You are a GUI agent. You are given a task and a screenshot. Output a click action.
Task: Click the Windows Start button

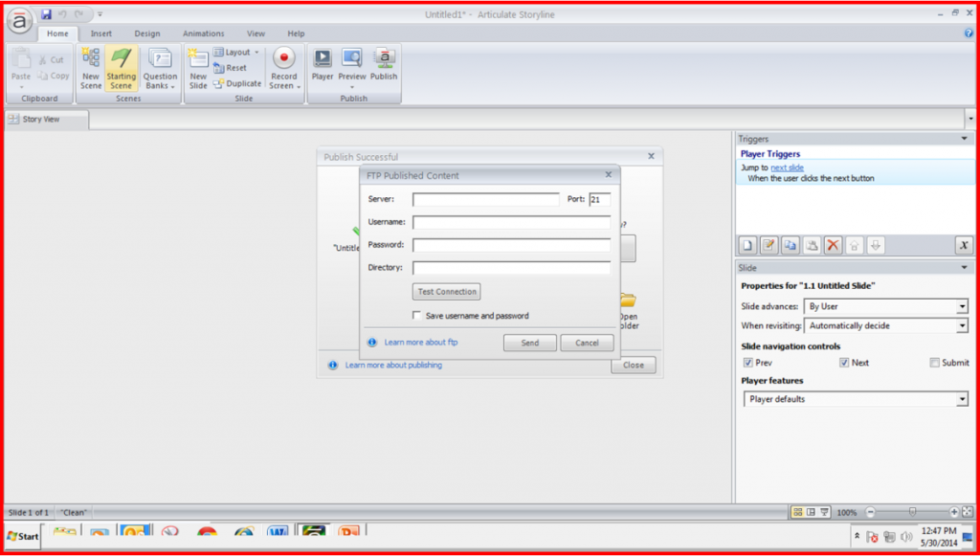[23, 536]
